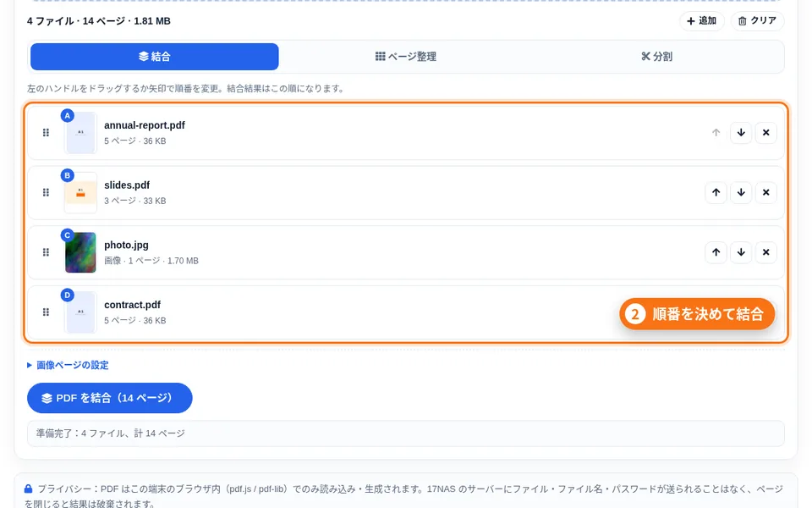812x508 pixels.
Task: Click the blue C badge on photo.jpg
Action: pyautogui.click(x=68, y=235)
